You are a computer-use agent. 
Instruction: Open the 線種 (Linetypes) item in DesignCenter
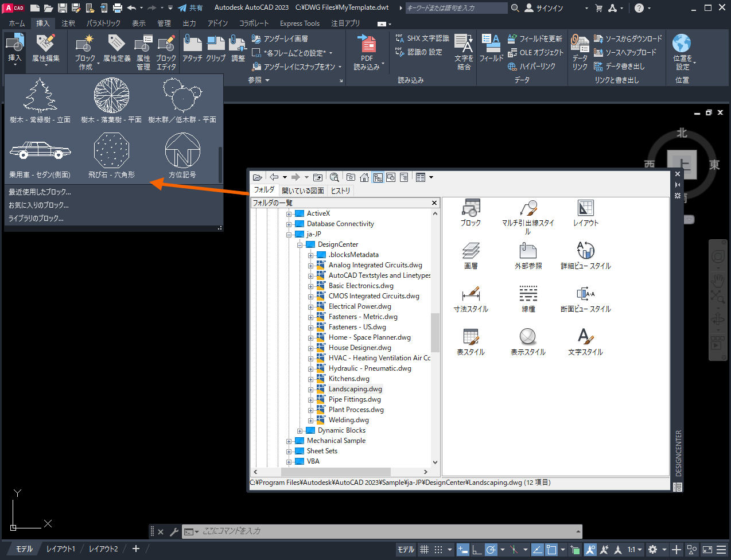pos(528,299)
